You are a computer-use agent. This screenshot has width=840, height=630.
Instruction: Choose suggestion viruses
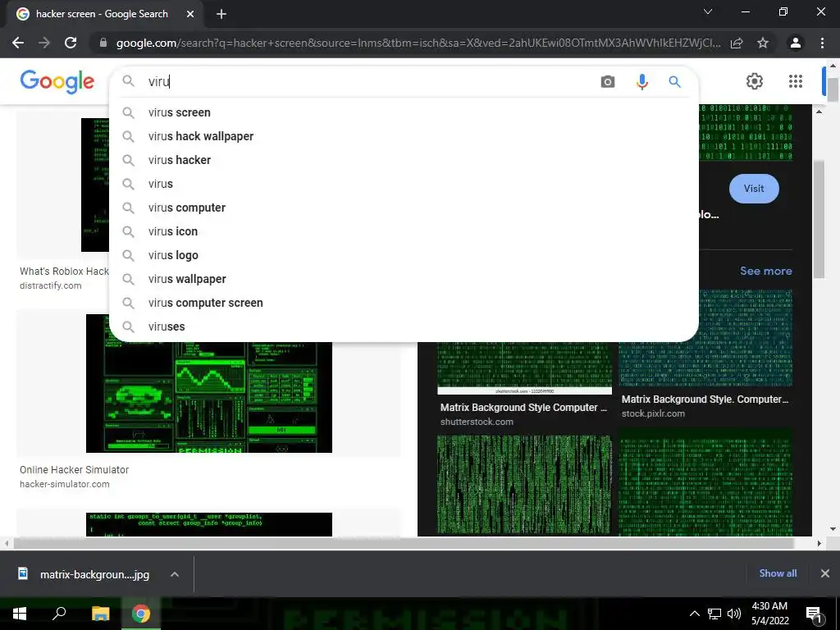point(404,326)
